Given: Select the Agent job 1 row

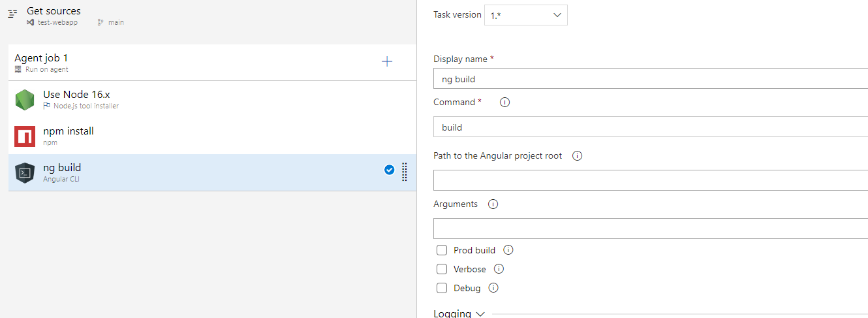Looking at the screenshot, I should pos(212,63).
